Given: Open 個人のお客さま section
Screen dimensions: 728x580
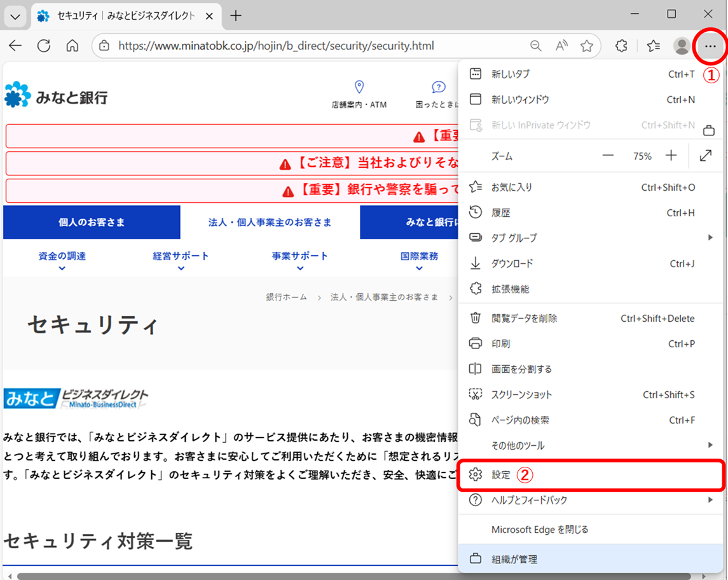Looking at the screenshot, I should 92,223.
